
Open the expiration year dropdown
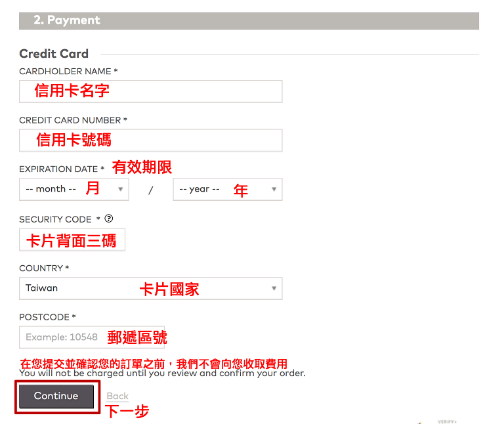(x=227, y=189)
